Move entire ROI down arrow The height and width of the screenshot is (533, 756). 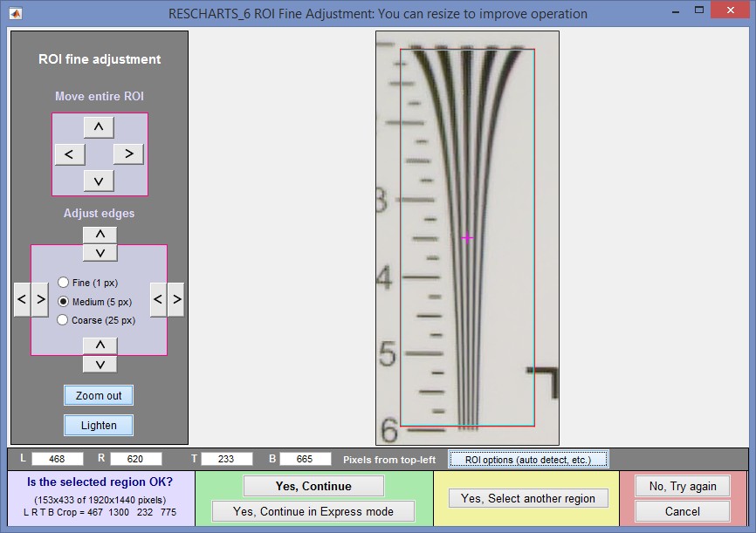point(99,181)
